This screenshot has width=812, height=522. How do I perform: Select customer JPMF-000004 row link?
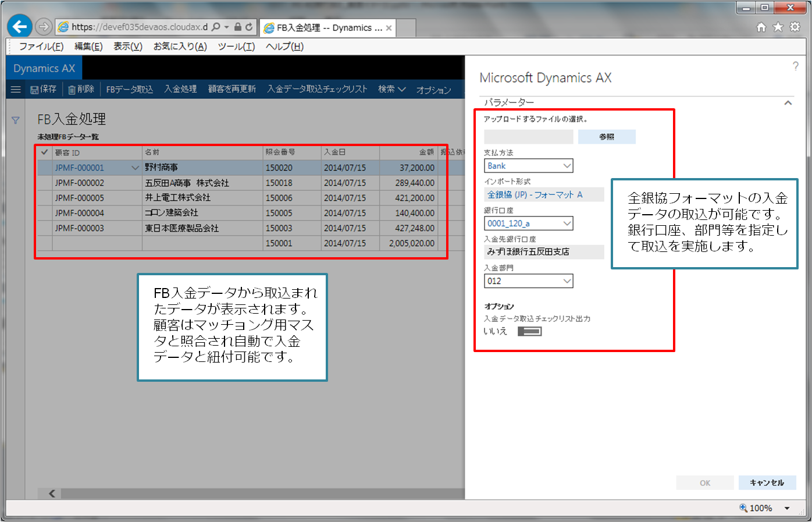pyautogui.click(x=80, y=213)
